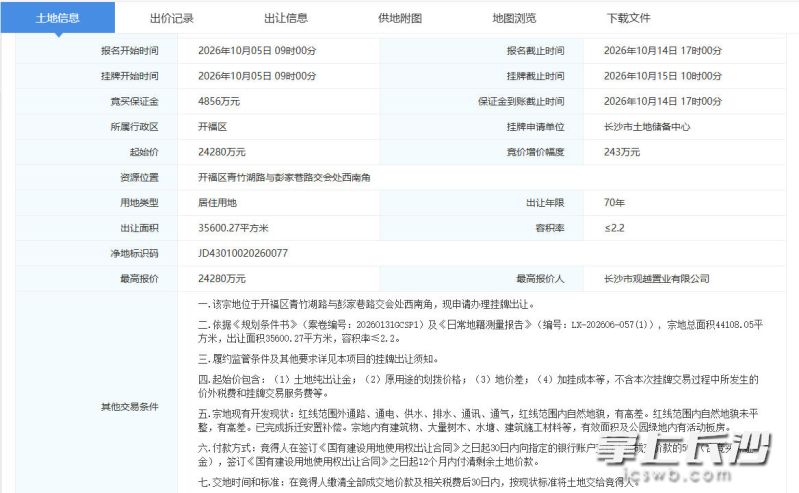Click the 竞买保证金 label
The image size is (799, 493).
(135, 101)
